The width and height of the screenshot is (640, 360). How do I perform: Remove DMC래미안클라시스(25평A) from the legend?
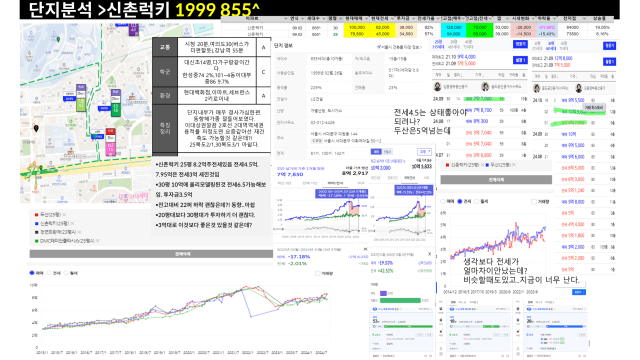coord(98,241)
